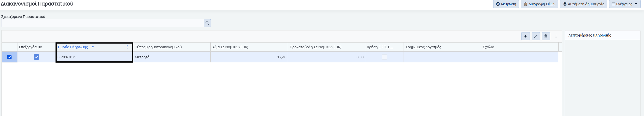Click the pencil edit icon
This screenshot has height=116, width=644.
point(535,36)
